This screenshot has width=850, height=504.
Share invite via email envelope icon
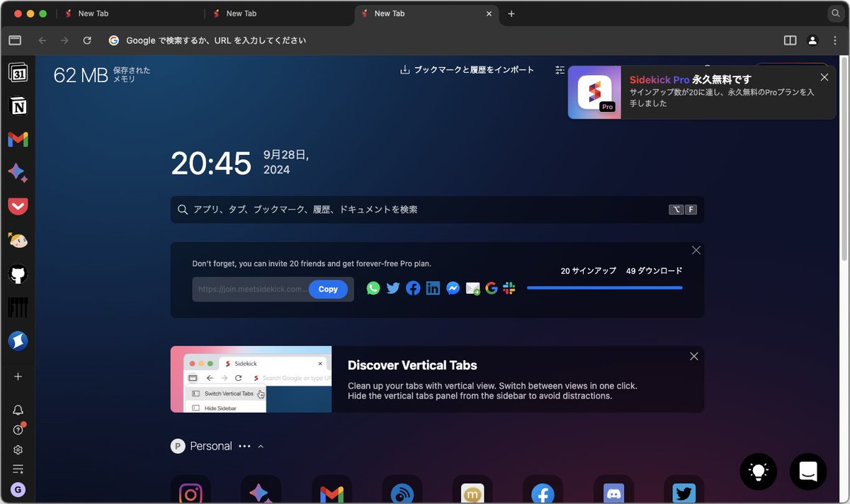[473, 289]
